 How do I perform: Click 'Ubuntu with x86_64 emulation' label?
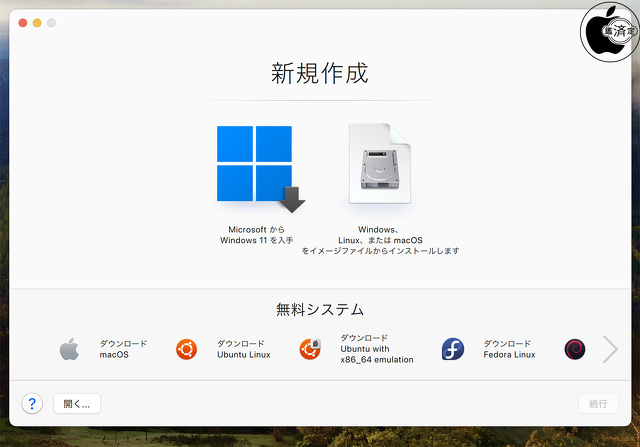pos(377,354)
